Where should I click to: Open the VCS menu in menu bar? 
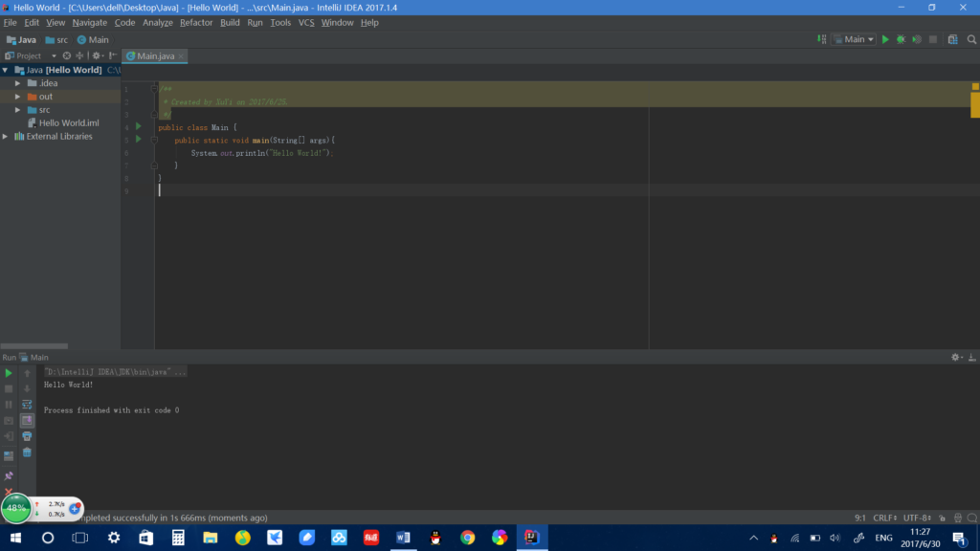tap(304, 22)
